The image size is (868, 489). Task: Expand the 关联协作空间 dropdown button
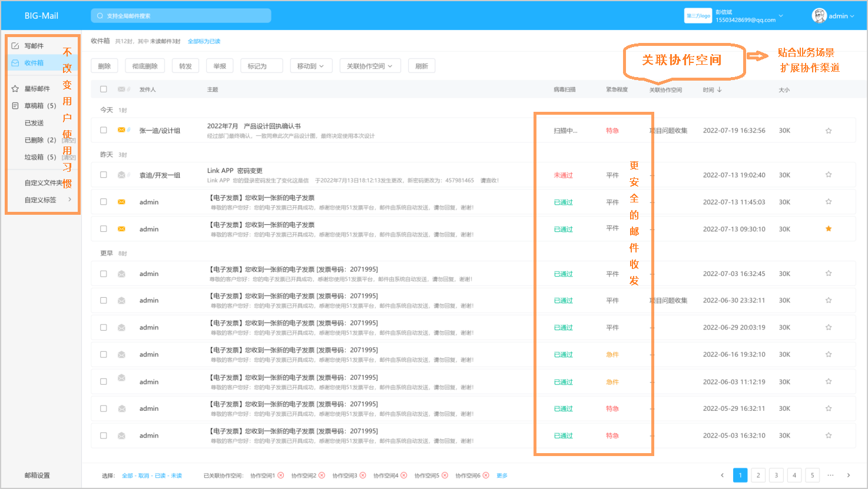370,66
